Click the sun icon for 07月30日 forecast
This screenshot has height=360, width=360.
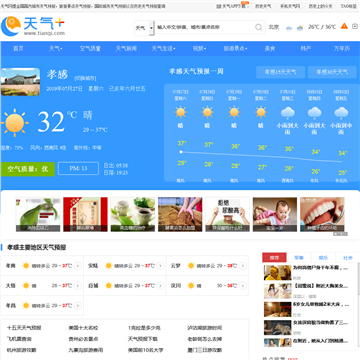[261, 112]
